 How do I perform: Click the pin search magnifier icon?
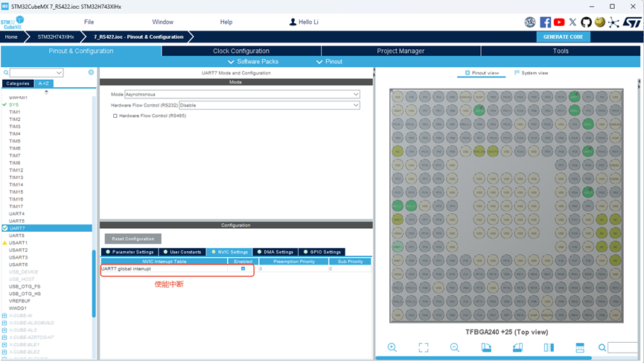point(602,348)
